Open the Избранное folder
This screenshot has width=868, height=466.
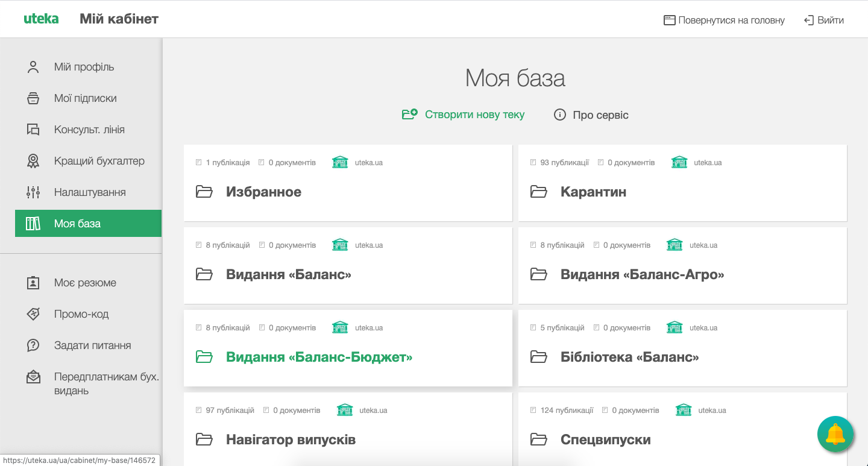click(263, 192)
